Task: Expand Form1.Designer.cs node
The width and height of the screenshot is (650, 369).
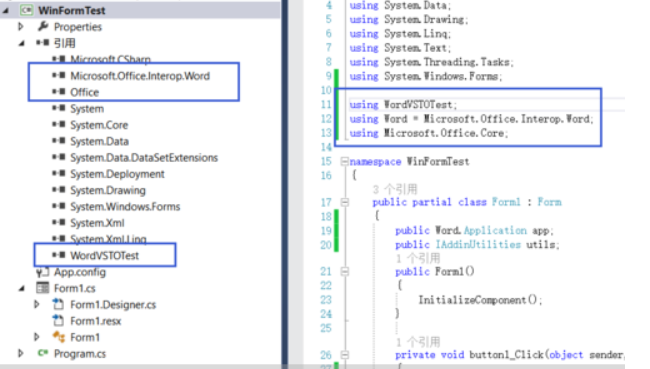Action: pos(37,304)
